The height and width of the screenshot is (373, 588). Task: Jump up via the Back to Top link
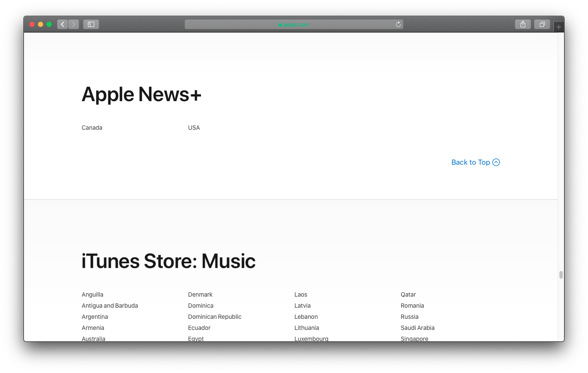(x=476, y=162)
